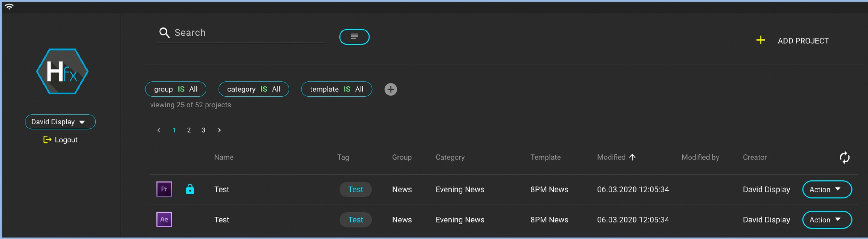Toggle the filter options button

[354, 37]
